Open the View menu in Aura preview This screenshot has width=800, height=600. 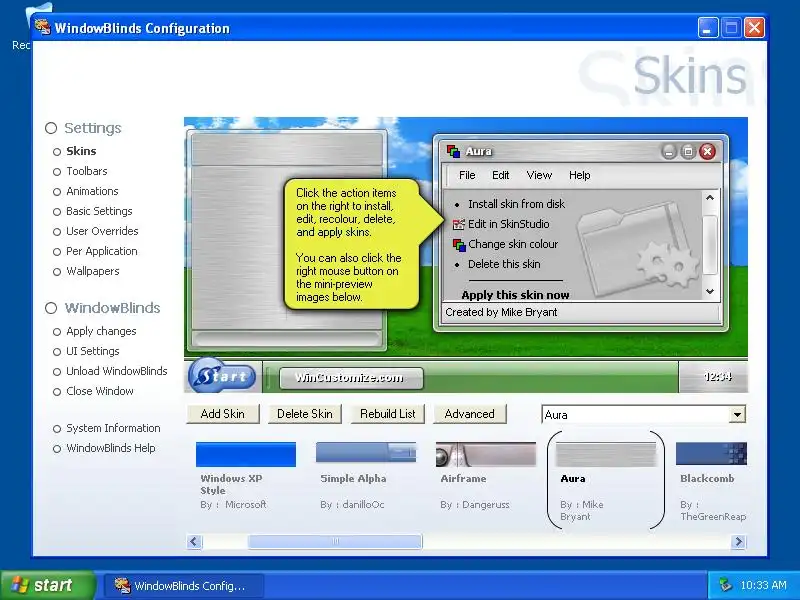(539, 175)
